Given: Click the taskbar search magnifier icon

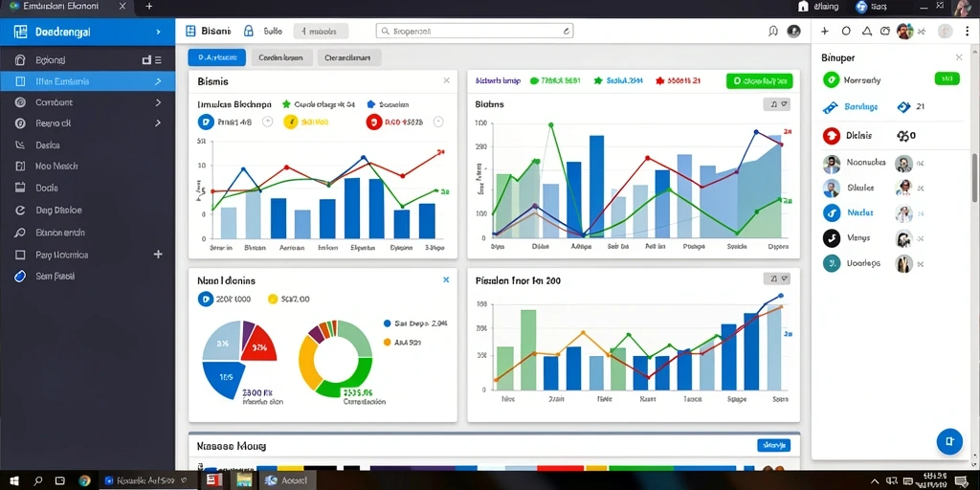Looking at the screenshot, I should click(38, 480).
